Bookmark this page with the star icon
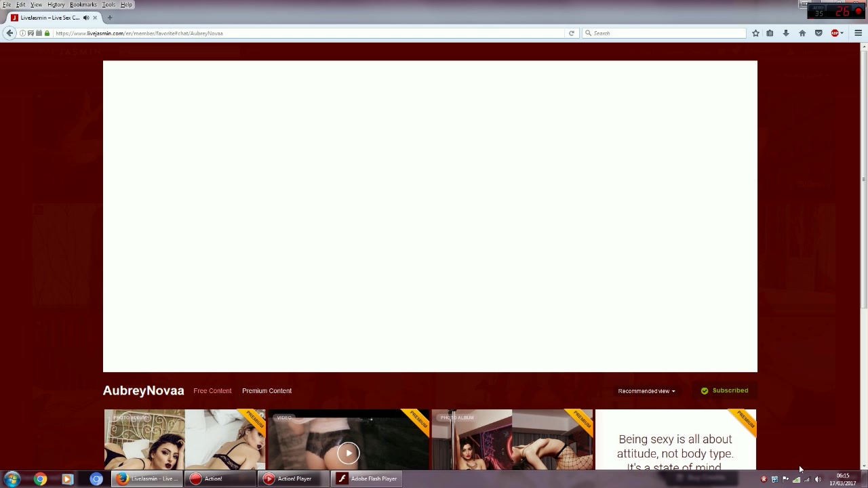Viewport: 868px width, 488px height. (x=755, y=33)
